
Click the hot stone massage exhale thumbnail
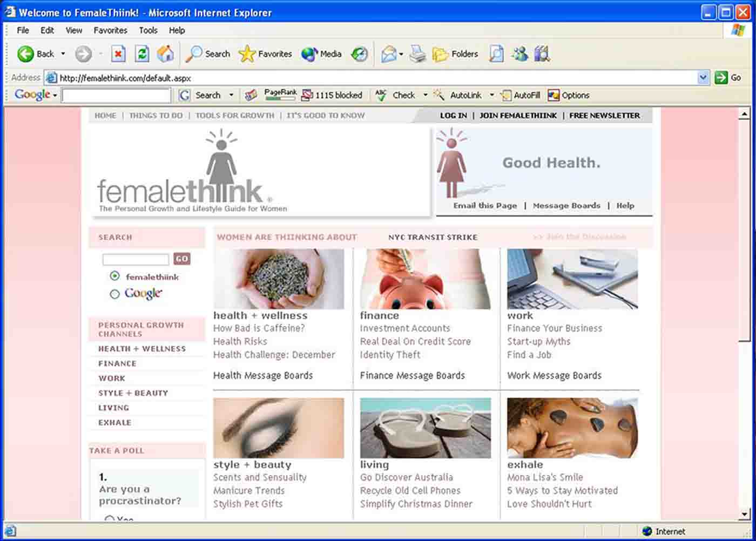(572, 428)
